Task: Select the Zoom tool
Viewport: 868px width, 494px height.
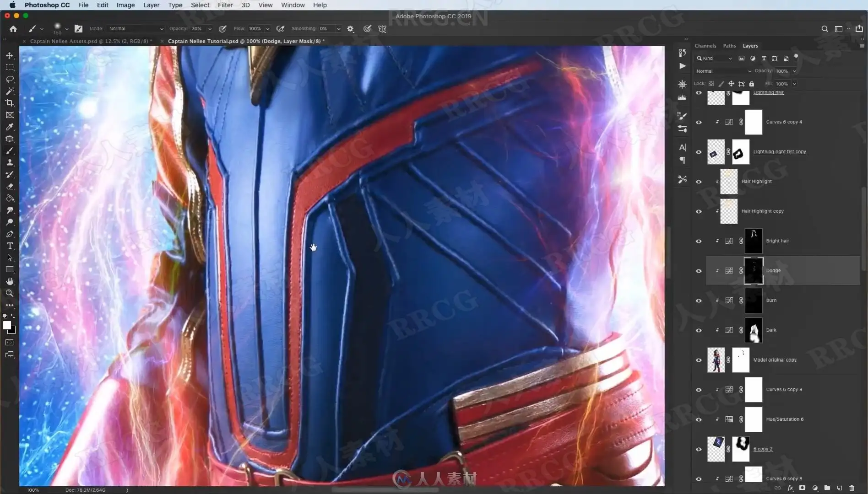Action: (x=10, y=293)
